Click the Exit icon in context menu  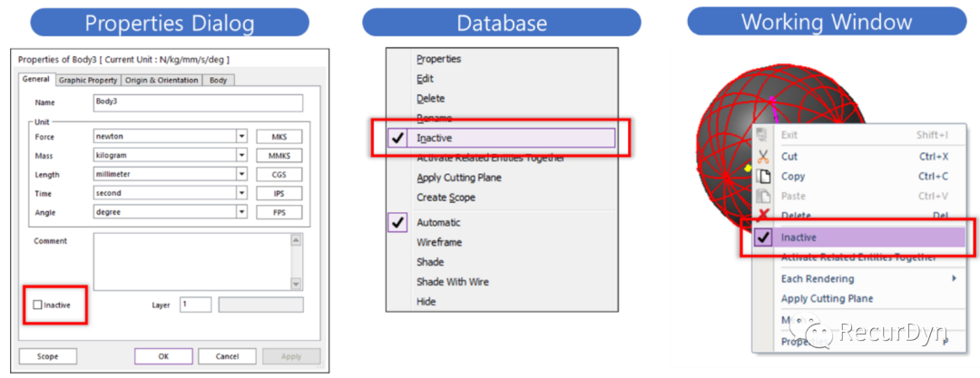[763, 136]
